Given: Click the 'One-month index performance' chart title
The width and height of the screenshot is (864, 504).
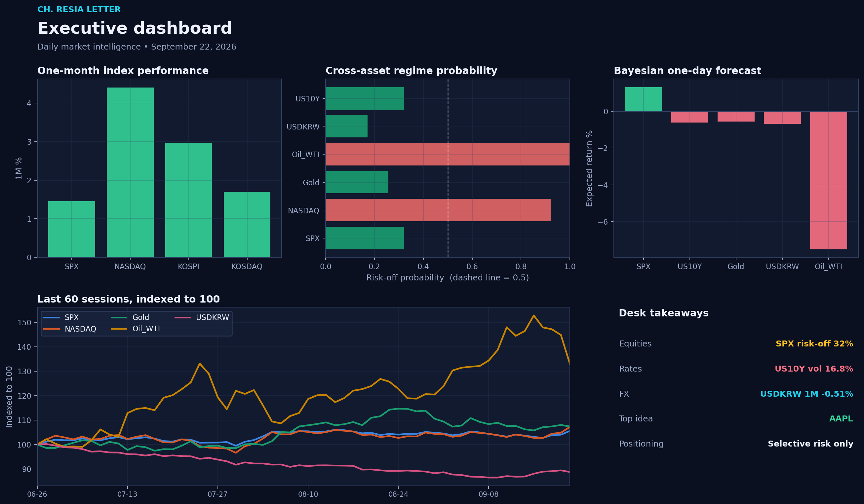Looking at the screenshot, I should tap(123, 71).
